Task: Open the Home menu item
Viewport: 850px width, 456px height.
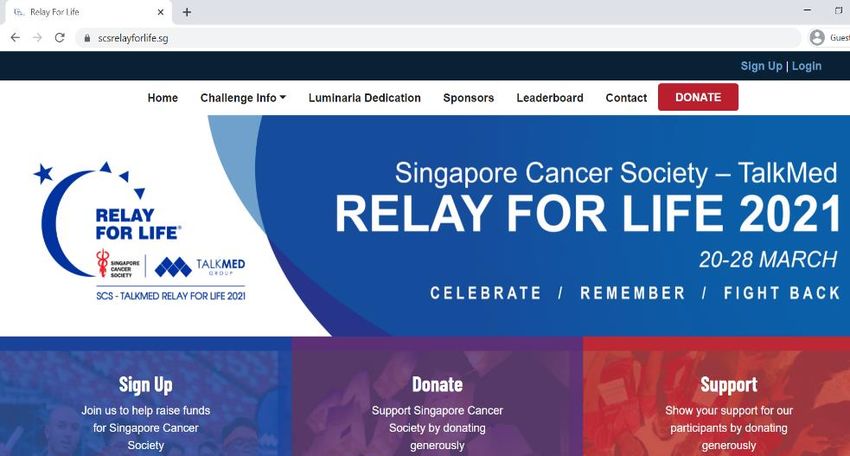Action: 163,98
